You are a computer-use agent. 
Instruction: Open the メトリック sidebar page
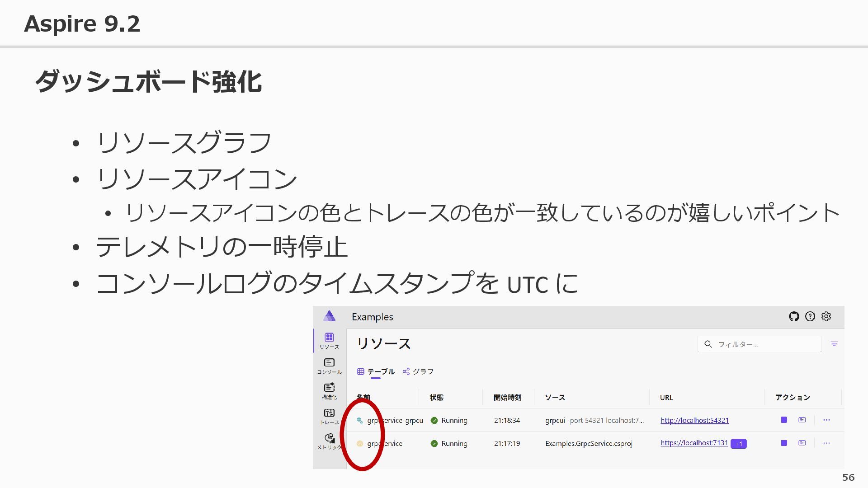pyautogui.click(x=329, y=441)
